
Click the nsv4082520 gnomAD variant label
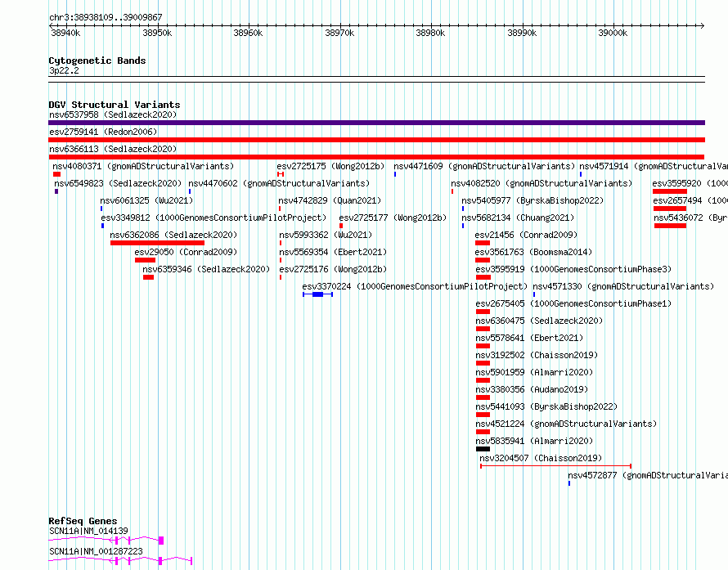coord(542,183)
